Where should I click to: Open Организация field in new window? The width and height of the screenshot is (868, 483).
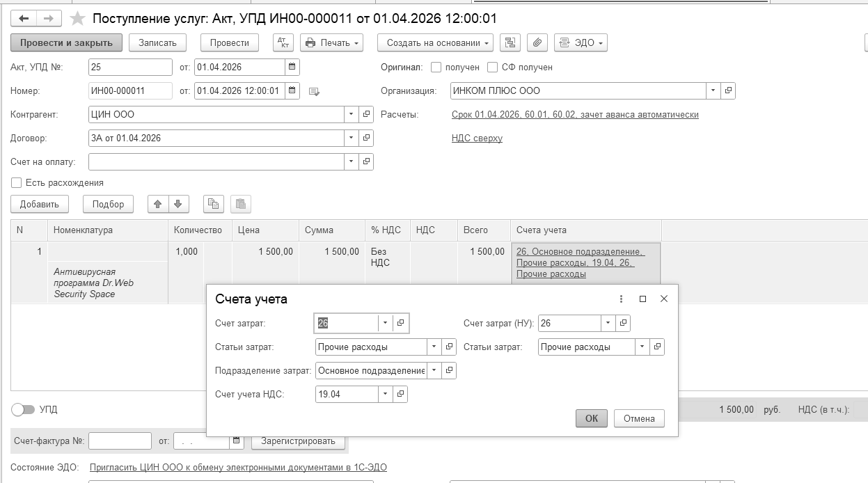click(x=728, y=90)
